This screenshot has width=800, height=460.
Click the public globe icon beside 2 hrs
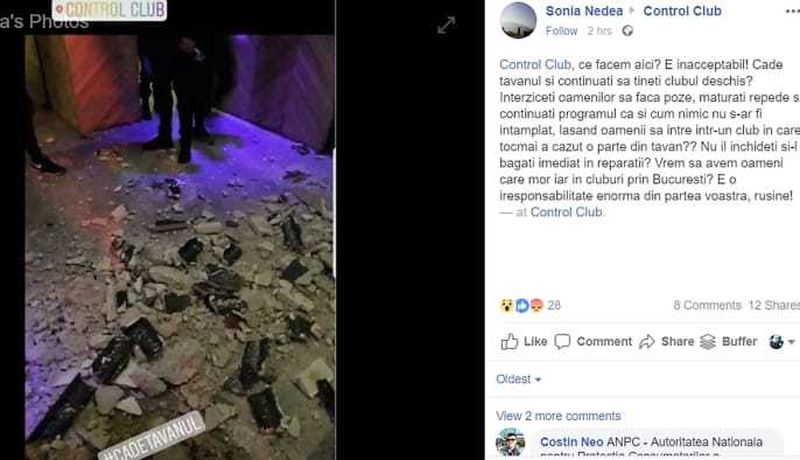click(628, 31)
